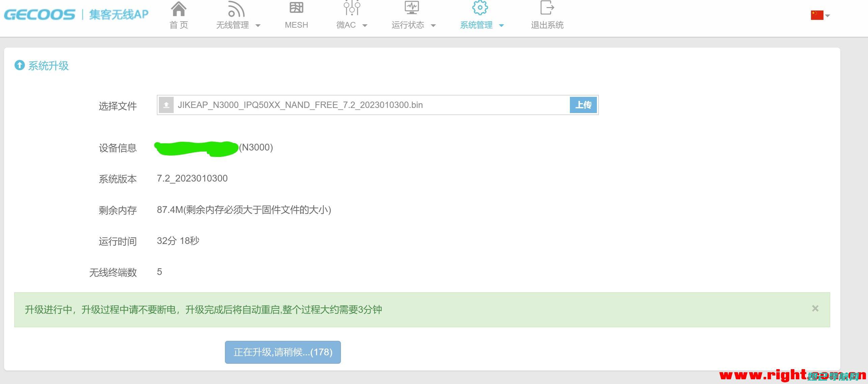Click the 集客无线AP title text
This screenshot has width=868, height=384.
point(119,15)
